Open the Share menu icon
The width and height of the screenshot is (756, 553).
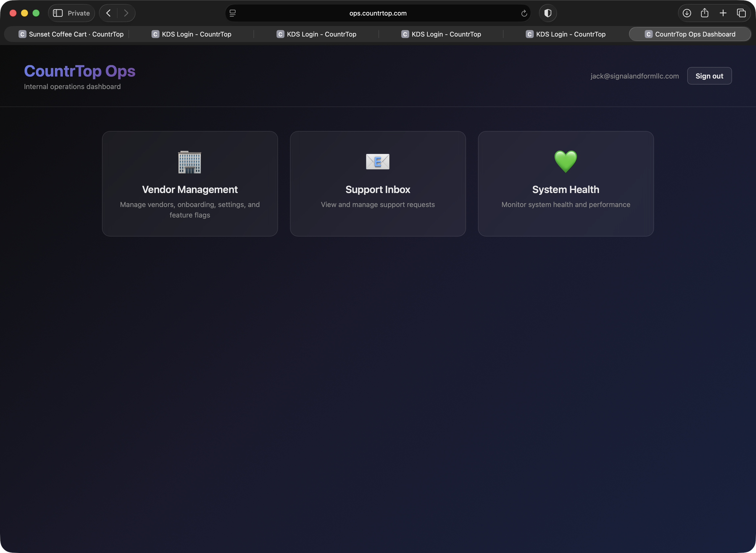point(705,13)
